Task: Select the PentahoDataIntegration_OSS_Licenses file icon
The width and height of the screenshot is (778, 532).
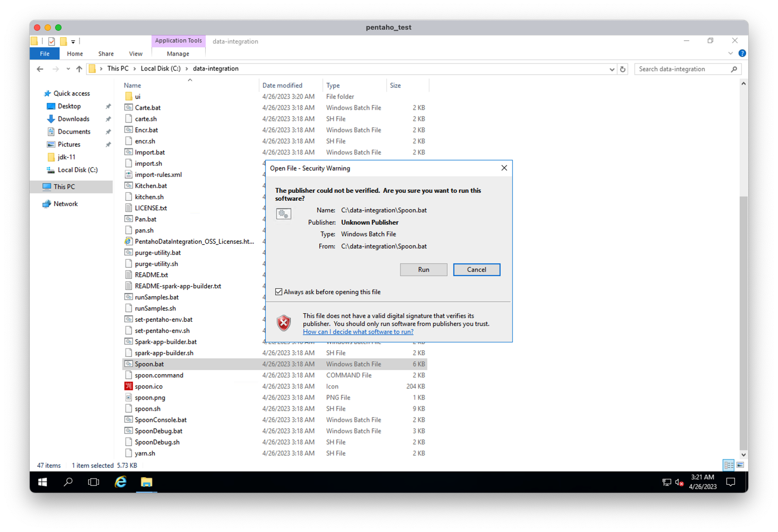Action: (x=128, y=241)
